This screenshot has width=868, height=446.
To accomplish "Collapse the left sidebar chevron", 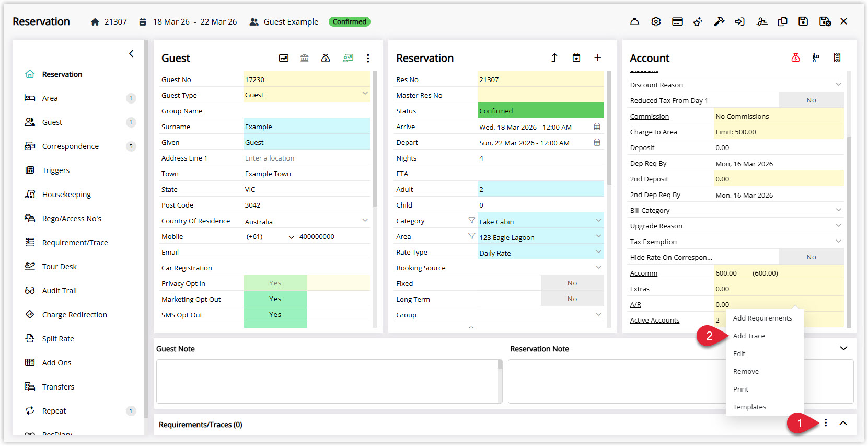I will coord(131,53).
